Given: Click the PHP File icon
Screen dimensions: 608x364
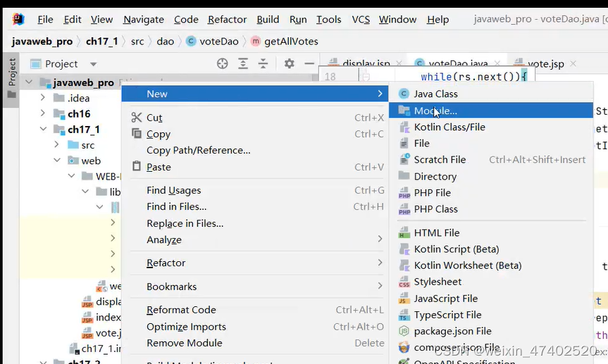Looking at the screenshot, I should (x=404, y=193).
